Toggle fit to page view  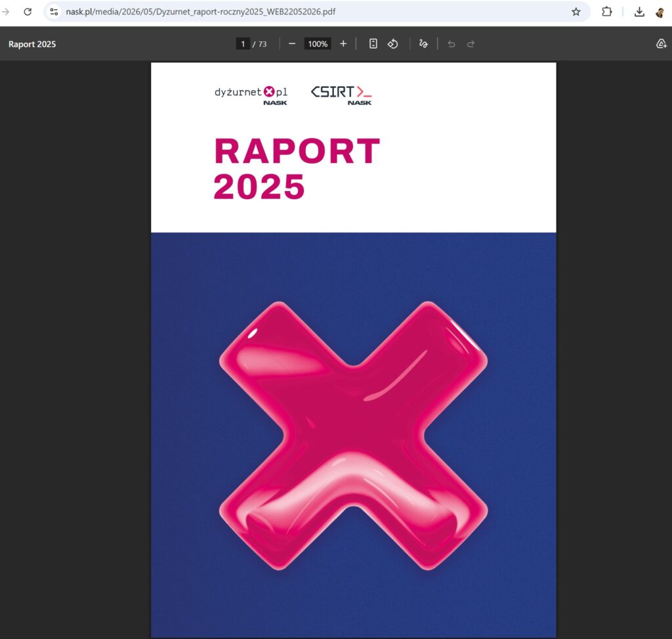373,44
